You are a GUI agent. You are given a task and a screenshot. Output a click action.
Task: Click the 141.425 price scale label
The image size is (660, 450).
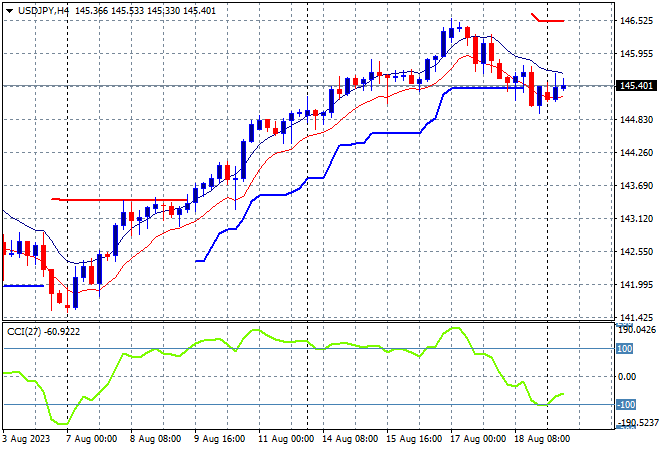[x=637, y=318]
